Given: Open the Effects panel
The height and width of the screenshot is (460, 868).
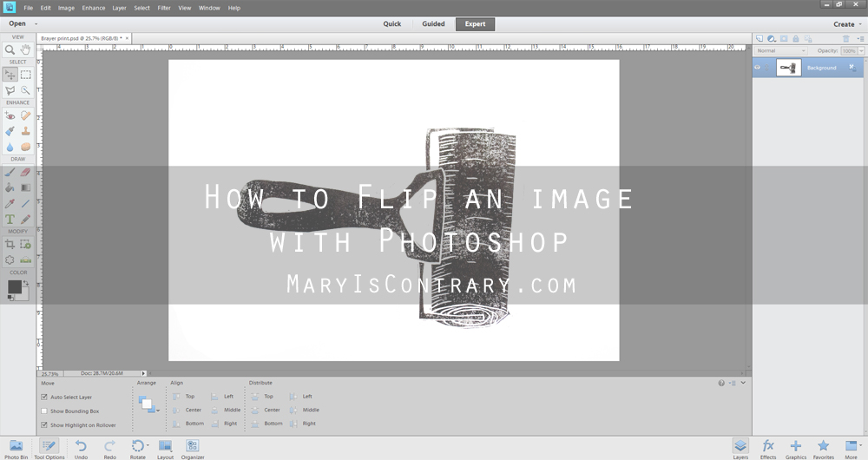Looking at the screenshot, I should click(x=768, y=449).
